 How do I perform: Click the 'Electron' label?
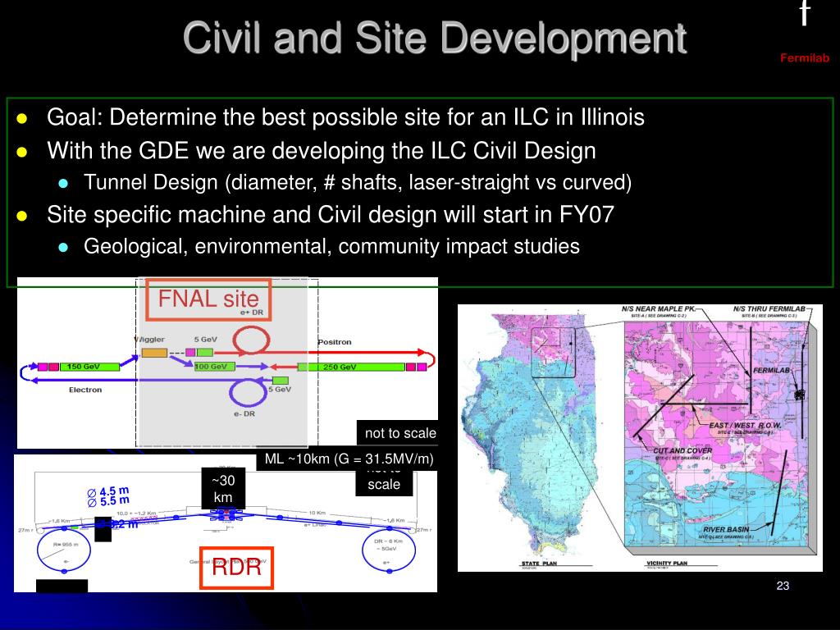coord(85,390)
